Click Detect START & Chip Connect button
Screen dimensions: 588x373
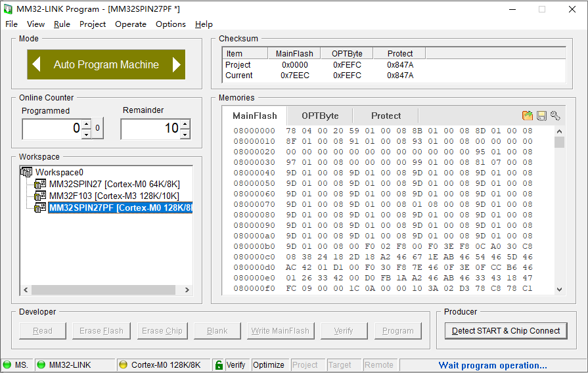pyautogui.click(x=505, y=330)
